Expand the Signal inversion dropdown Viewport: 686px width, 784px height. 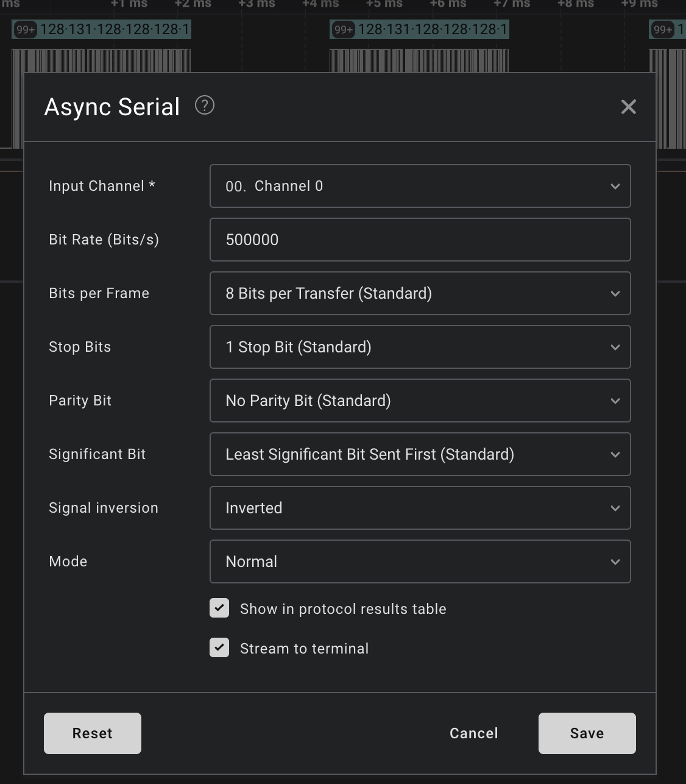420,508
